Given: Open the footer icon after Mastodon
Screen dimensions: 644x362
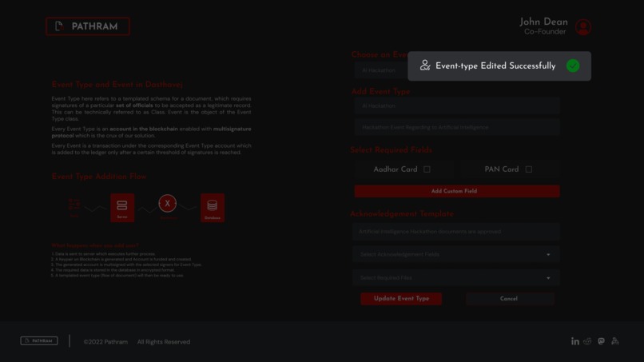Looking at the screenshot, I should pyautogui.click(x=615, y=341).
